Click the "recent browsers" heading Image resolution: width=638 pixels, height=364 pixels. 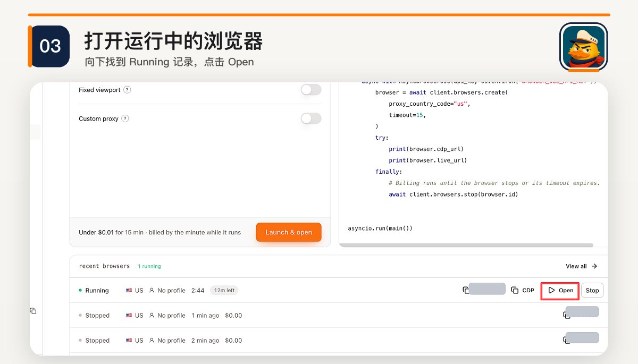tap(104, 266)
